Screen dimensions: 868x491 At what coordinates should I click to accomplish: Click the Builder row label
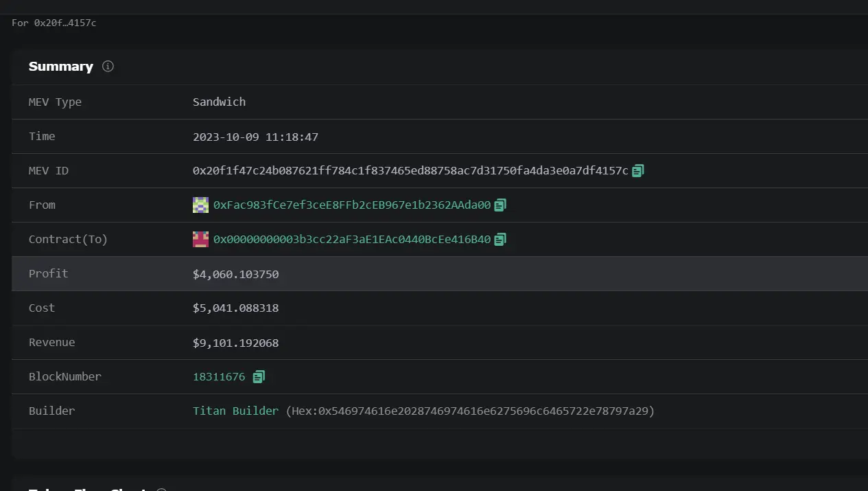51,411
